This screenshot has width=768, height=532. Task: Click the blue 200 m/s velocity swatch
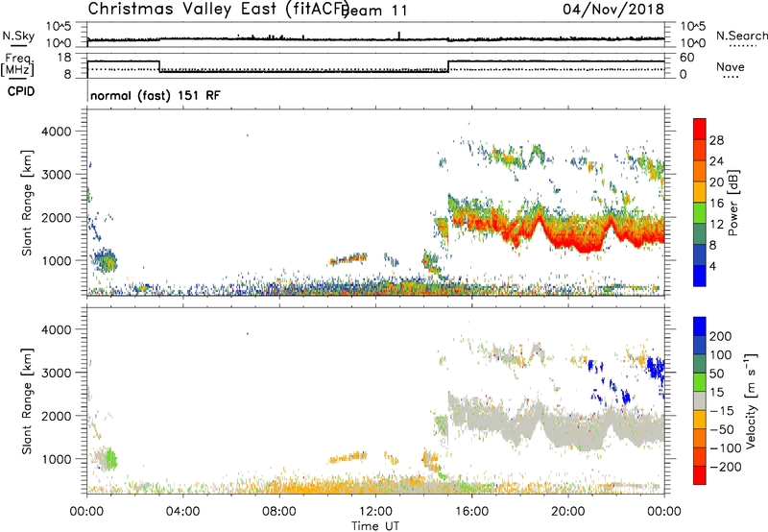(700, 328)
